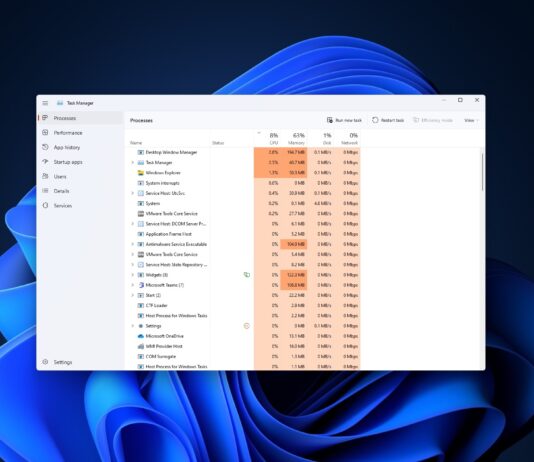This screenshot has height=462, width=534.
Task: Click the Desktop Window Manager process icon
Action: coord(140,152)
